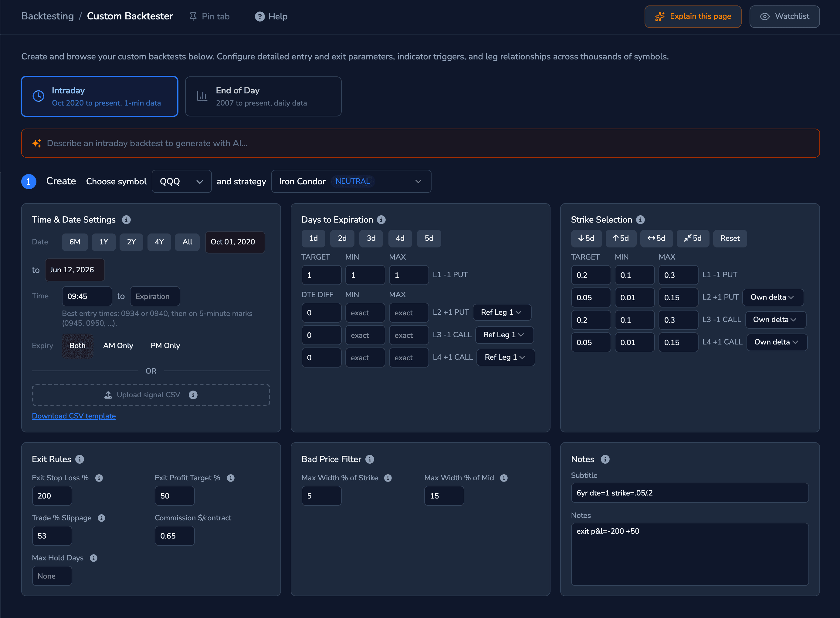Choose the 6M date range preset
This screenshot has height=618, width=840.
pos(75,242)
